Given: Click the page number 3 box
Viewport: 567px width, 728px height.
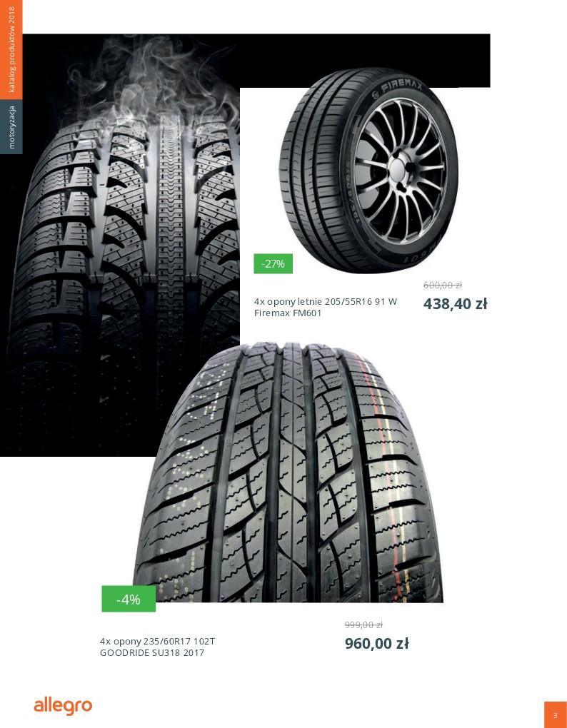Looking at the screenshot, I should pos(556,715).
